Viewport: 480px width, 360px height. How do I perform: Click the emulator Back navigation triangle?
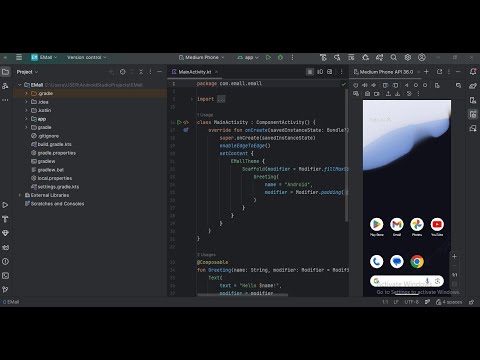pyautogui.click(x=407, y=85)
